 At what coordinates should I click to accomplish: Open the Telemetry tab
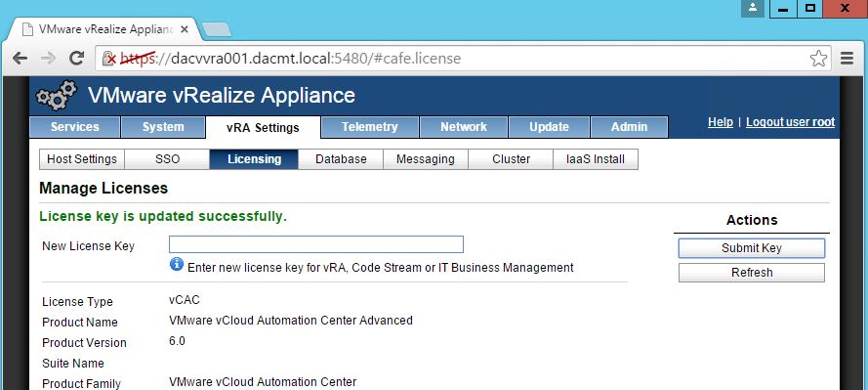(x=370, y=127)
